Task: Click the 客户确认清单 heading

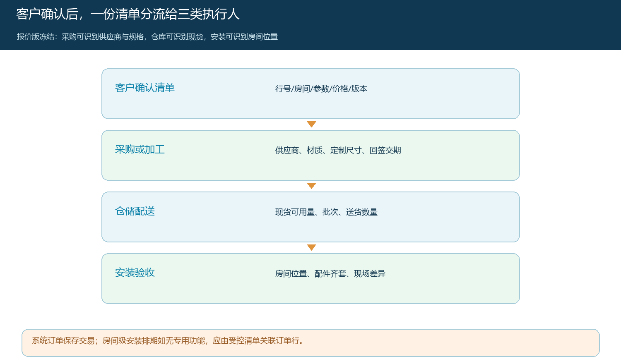Action: [145, 88]
